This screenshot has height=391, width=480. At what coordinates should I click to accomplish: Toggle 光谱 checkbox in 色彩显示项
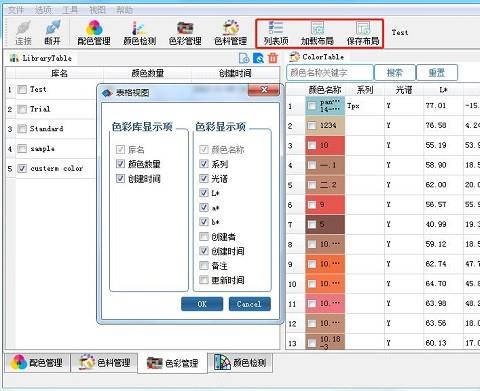tap(204, 178)
